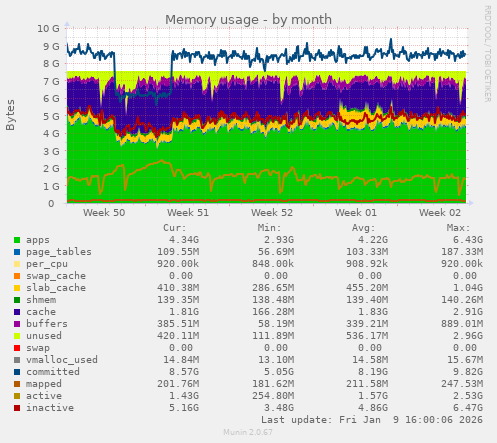Click the 'per_cpu' legend label
Screen dimensions: 497x443
point(47,264)
